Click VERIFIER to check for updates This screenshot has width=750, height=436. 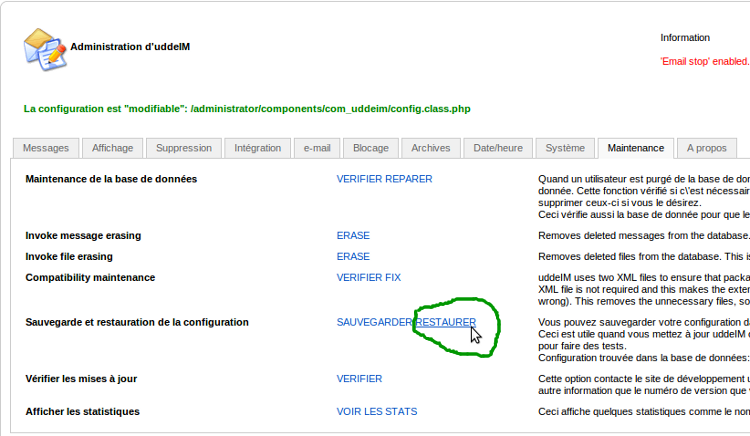point(359,380)
